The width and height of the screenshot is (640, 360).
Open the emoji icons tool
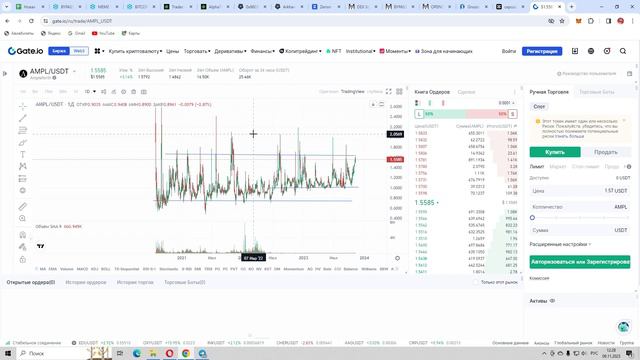coord(23,190)
